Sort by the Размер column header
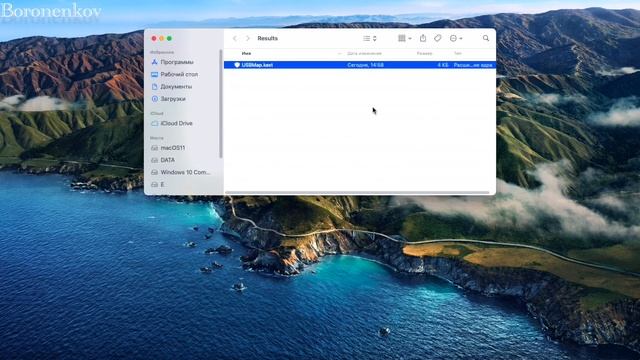640x360 pixels. (424, 53)
